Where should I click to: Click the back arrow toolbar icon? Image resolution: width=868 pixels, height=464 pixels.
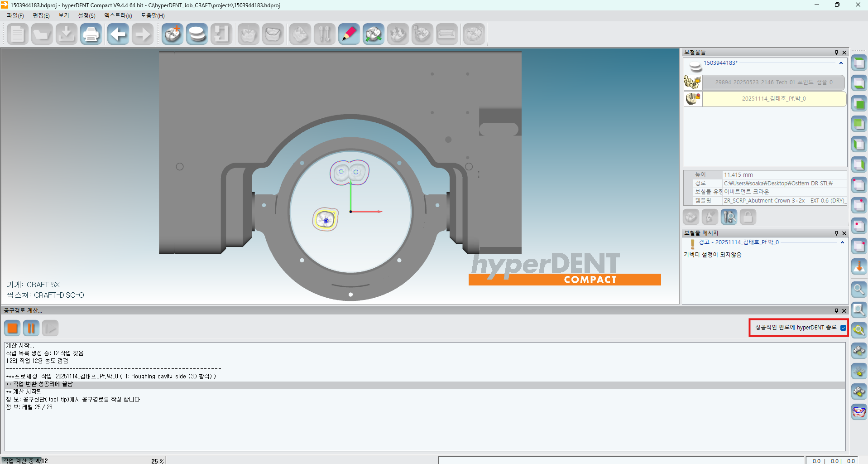tap(118, 34)
